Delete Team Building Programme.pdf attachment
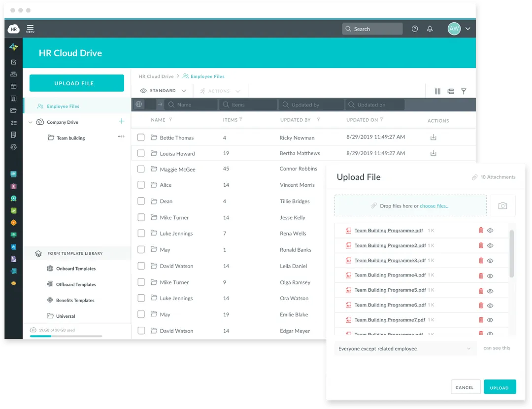Viewport: 532px width, 409px height. tap(481, 231)
